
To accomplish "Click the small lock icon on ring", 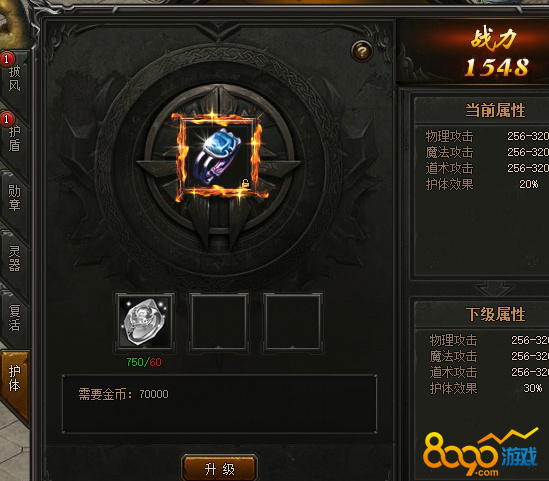I will tap(245, 183).
